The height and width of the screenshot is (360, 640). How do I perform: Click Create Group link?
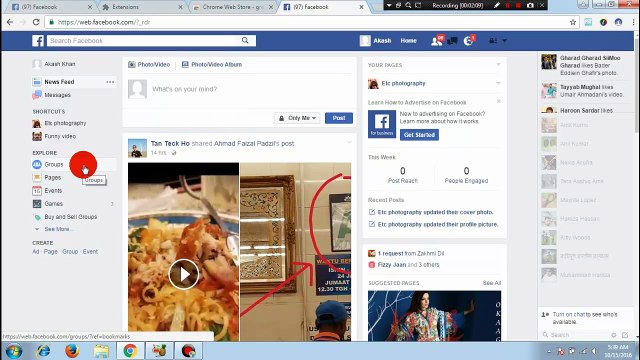[70, 251]
